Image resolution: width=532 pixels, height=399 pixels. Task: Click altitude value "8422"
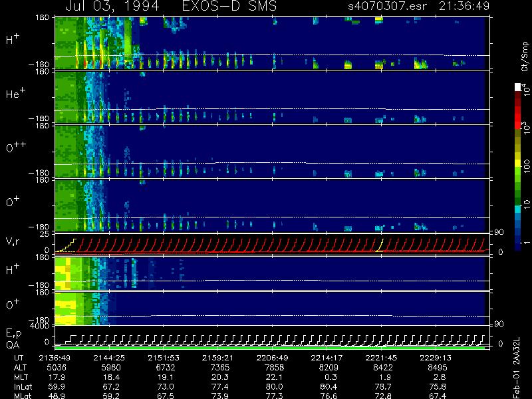coord(383,368)
